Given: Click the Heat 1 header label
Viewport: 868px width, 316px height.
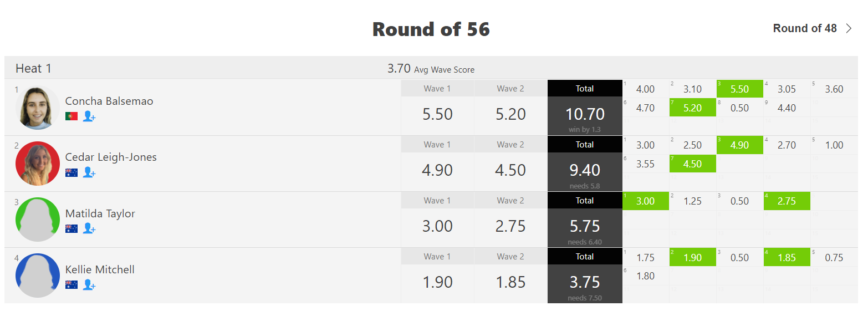Looking at the screenshot, I should click(x=33, y=69).
